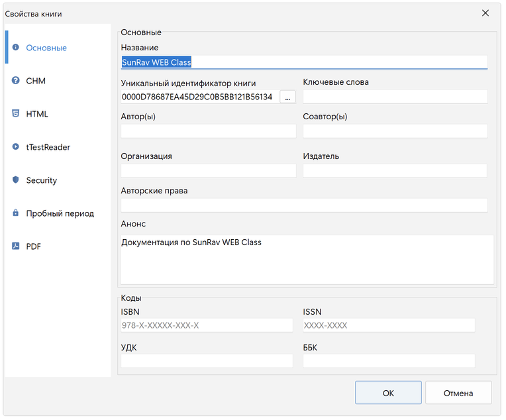Switch to the CHM section
The width and height of the screenshot is (506, 420).
pyautogui.click(x=58, y=81)
